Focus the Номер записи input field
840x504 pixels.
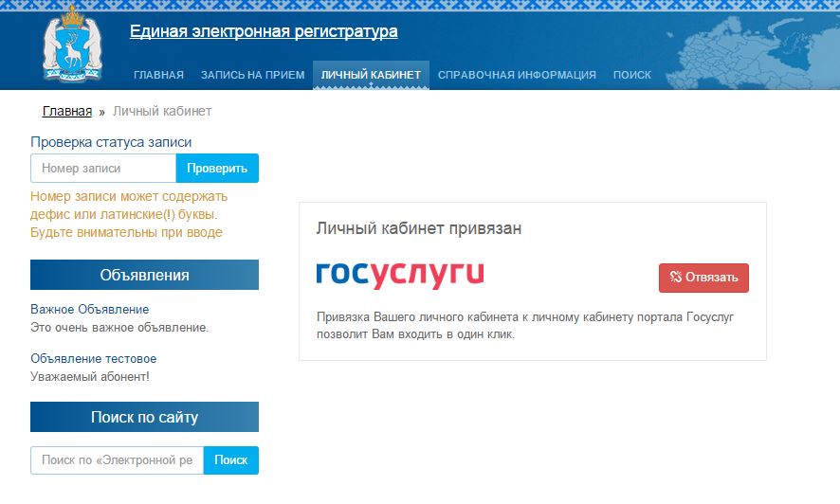point(103,169)
